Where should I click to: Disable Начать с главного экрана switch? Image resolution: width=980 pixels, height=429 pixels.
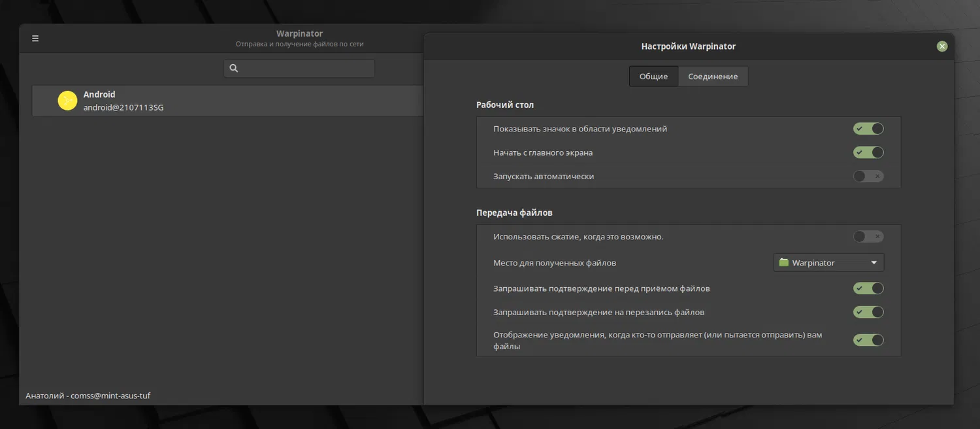tap(868, 152)
